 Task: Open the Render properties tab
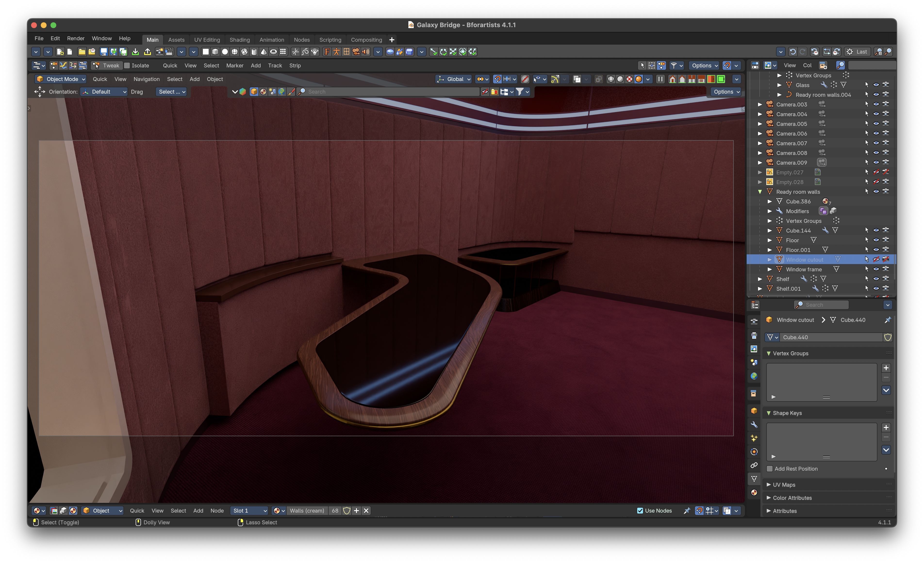pos(754,322)
